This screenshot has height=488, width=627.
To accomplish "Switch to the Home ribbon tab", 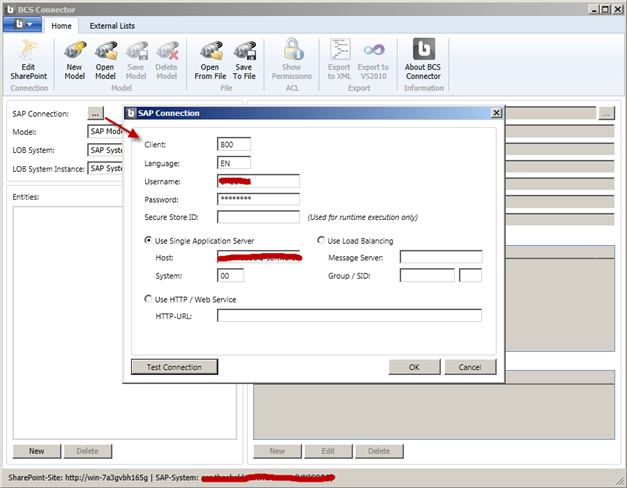I will click(x=62, y=25).
